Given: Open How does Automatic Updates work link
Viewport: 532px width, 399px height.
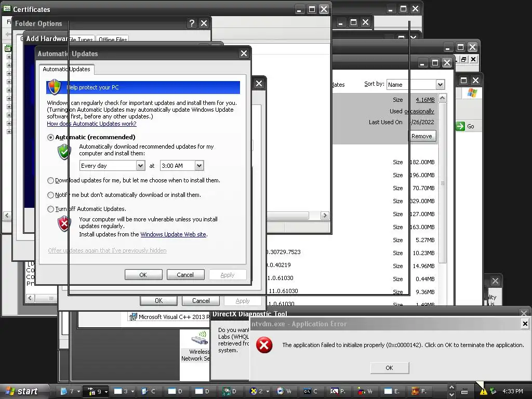Looking at the screenshot, I should [91, 124].
